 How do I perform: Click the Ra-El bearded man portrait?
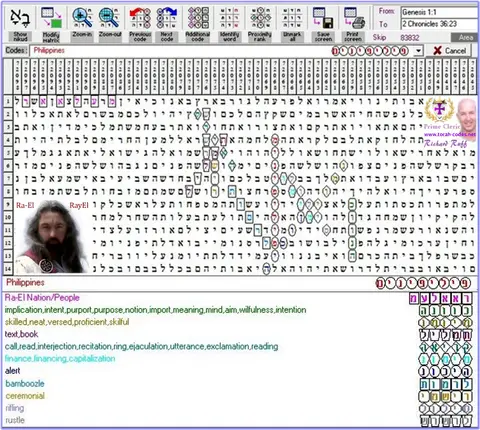(x=52, y=237)
